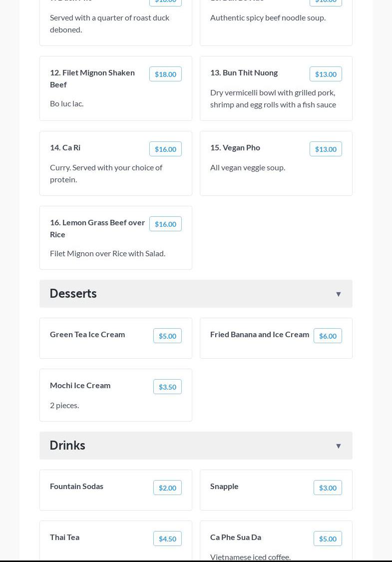Click Mochi Ice Cream $3.50 price
This screenshot has height=562, width=392.
coord(167,387)
